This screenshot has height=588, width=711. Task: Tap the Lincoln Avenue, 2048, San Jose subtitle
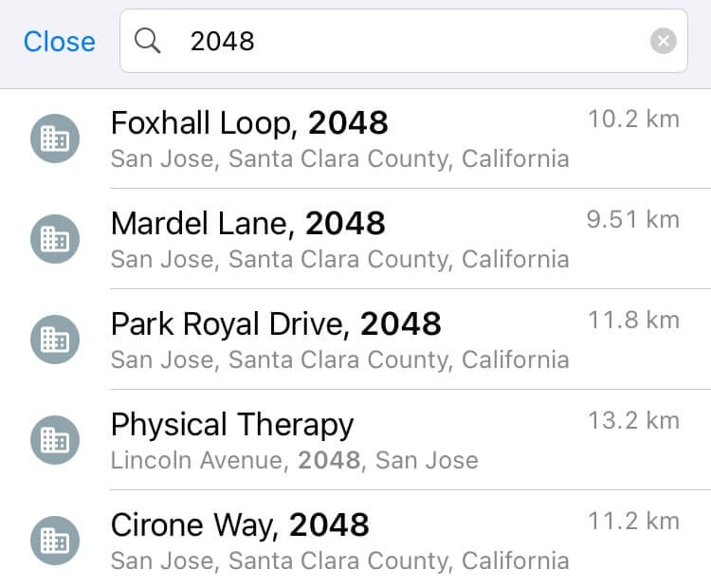point(294,462)
